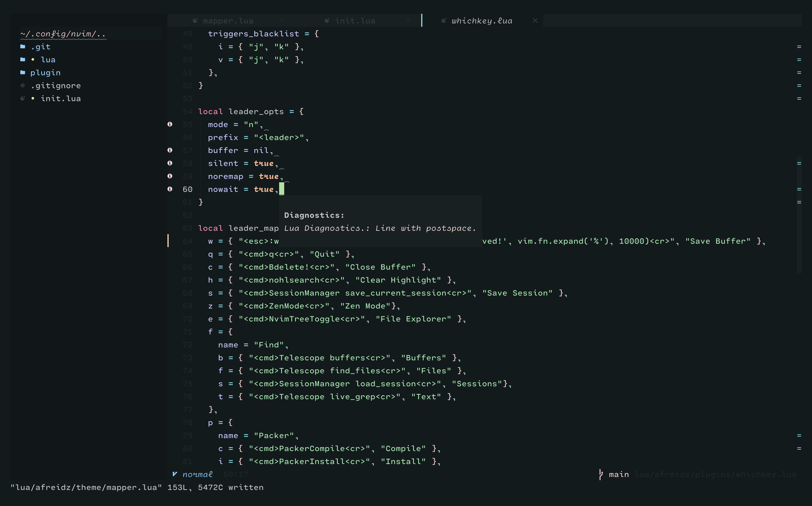Click 'Telescope buffers' command on line 73
The height and width of the screenshot is (506, 812).
pos(322,358)
